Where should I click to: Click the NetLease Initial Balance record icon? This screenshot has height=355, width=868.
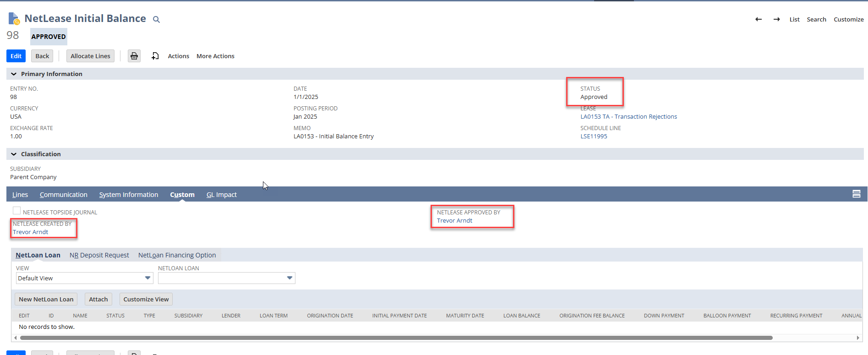pyautogui.click(x=14, y=19)
